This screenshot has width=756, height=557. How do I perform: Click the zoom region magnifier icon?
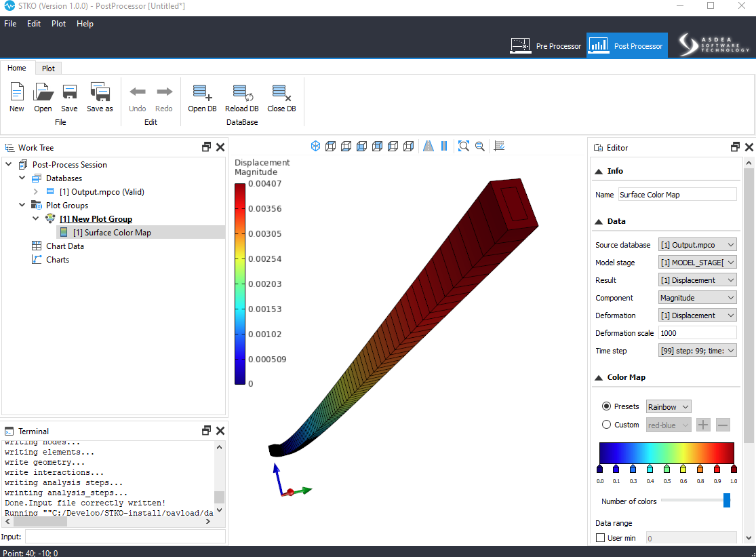point(480,146)
